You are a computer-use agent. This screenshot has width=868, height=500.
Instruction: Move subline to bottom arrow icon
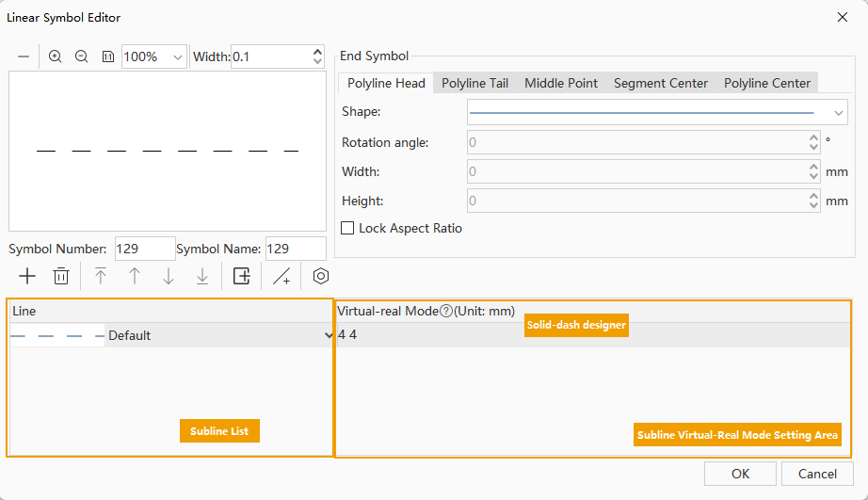(202, 276)
